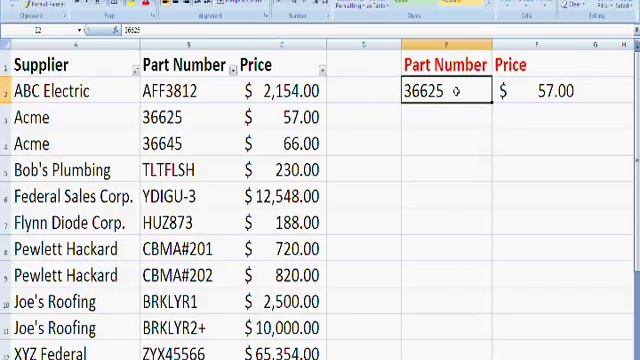Image resolution: width=640 pixels, height=360 pixels.
Task: Select column F header
Action: [537, 44]
